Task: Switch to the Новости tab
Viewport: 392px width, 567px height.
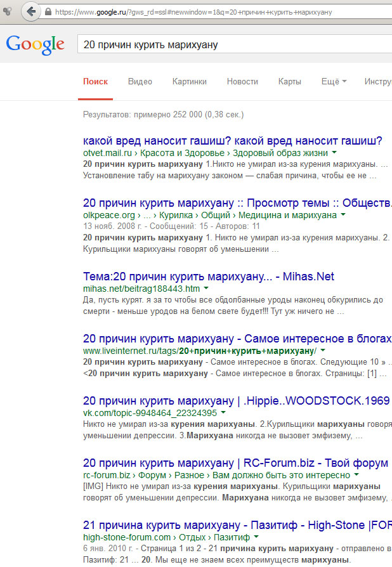Action: (x=242, y=82)
